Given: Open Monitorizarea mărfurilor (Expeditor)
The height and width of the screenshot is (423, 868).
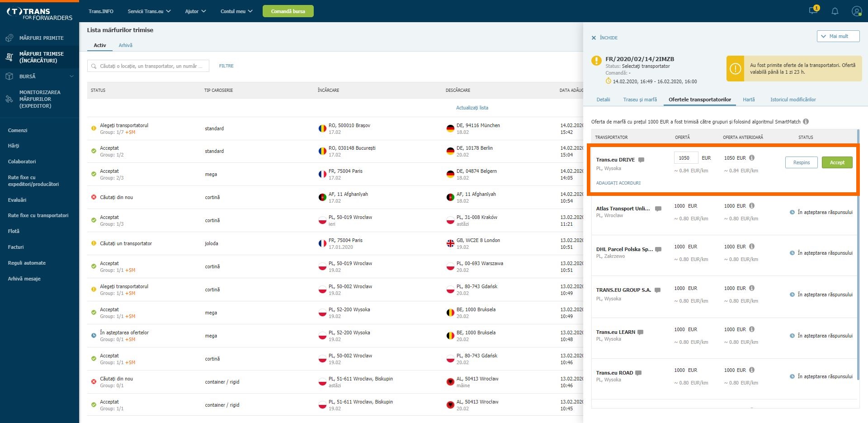Looking at the screenshot, I should (x=39, y=99).
